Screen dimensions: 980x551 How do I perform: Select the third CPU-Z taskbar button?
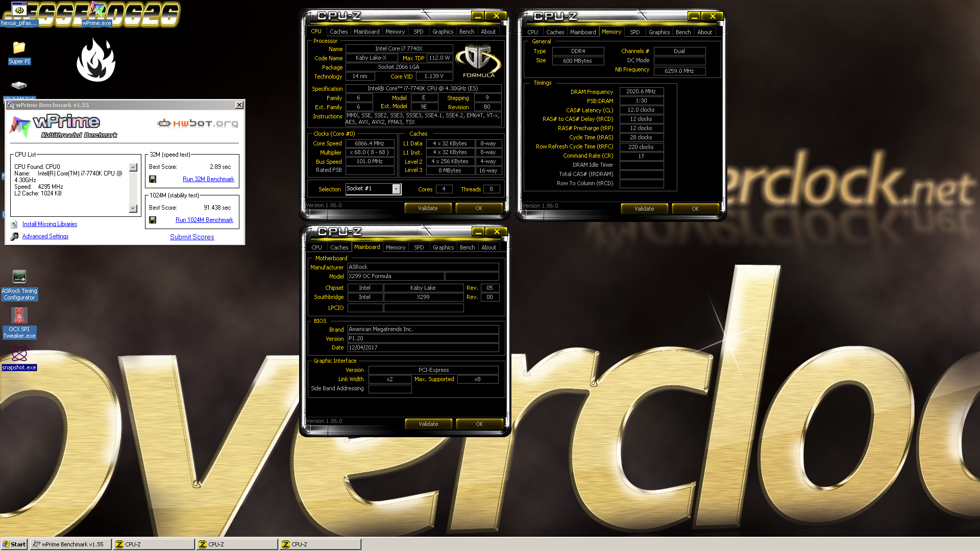pos(320,544)
